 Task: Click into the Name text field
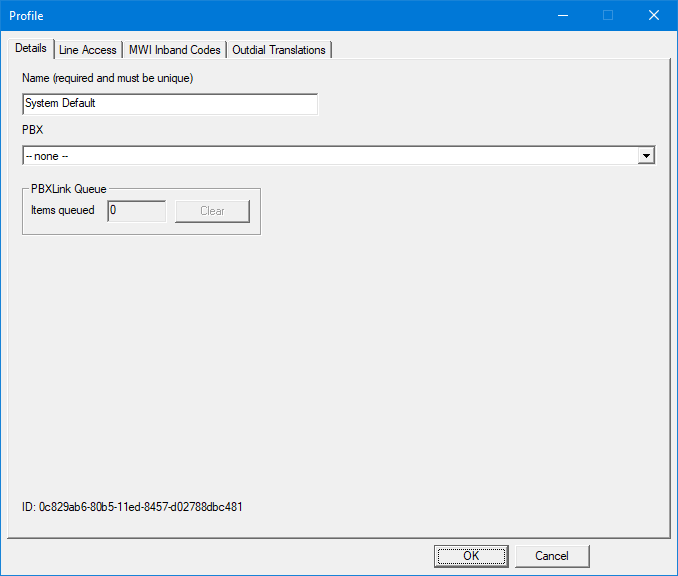click(169, 103)
